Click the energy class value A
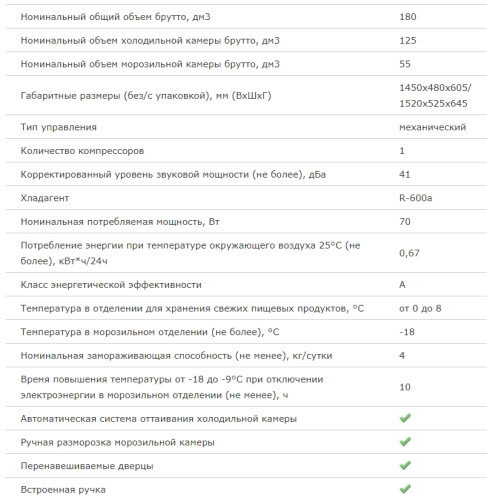The height and width of the screenshot is (500, 487). click(402, 285)
